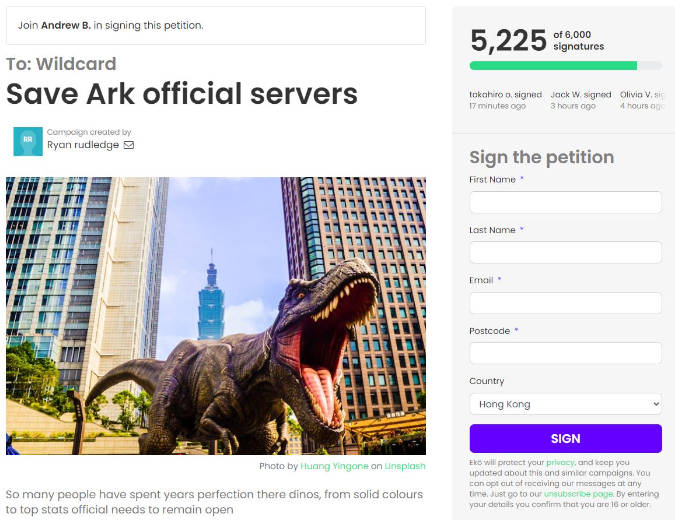
Task: Click the dinosaur campaign photo
Action: coord(216,316)
